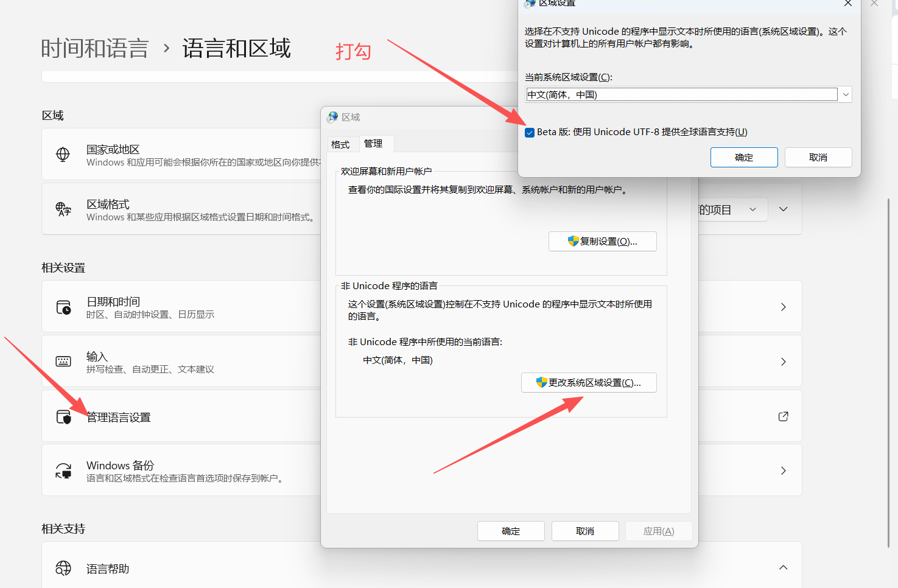The image size is (898, 588).
Task: Expand the 区域格式 row chevron
Action: 784,209
